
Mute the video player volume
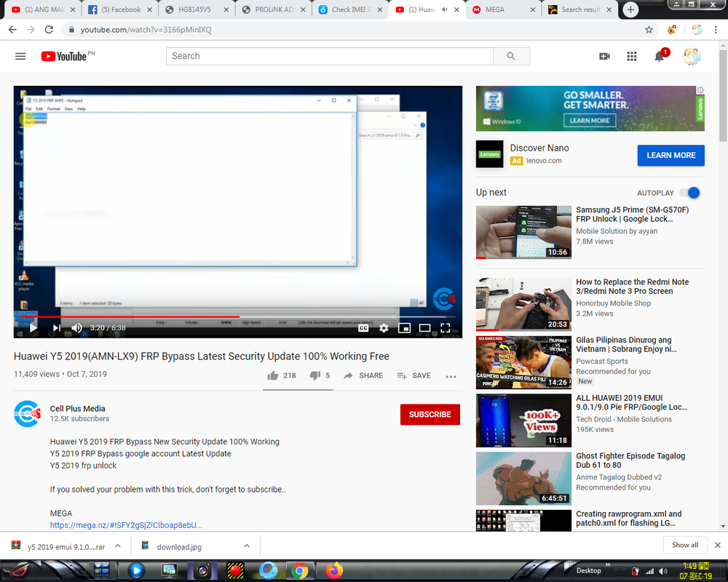76,327
